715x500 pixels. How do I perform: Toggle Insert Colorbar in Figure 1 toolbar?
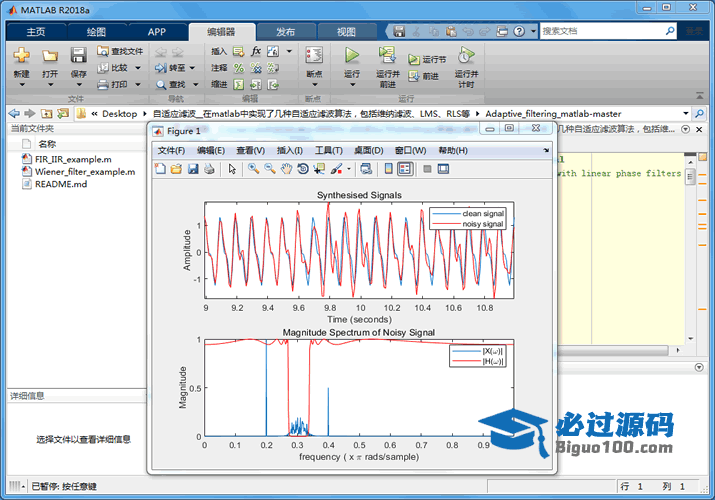(389, 169)
